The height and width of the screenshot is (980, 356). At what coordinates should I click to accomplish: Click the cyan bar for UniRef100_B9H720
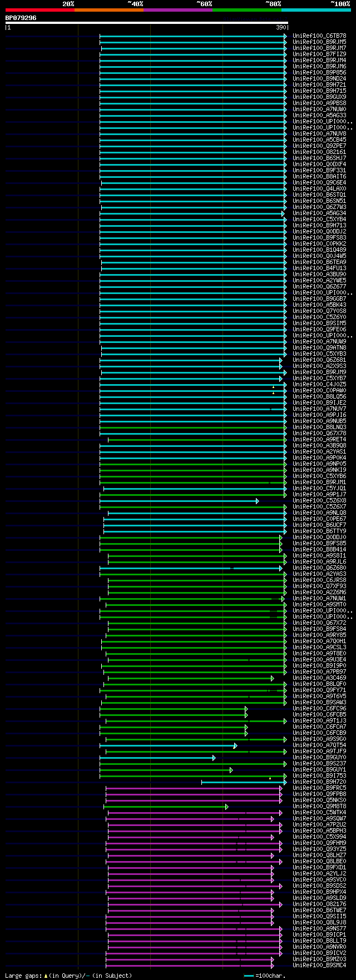pyautogui.click(x=244, y=782)
